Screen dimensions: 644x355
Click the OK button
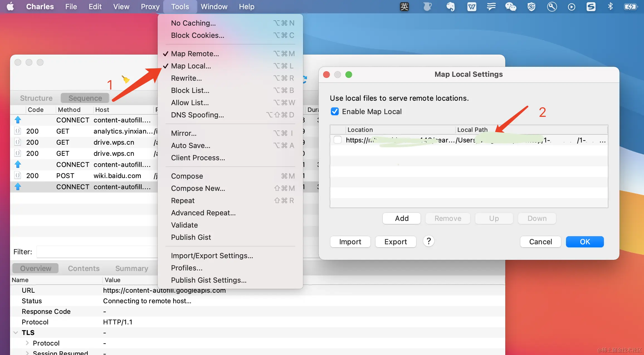point(584,242)
